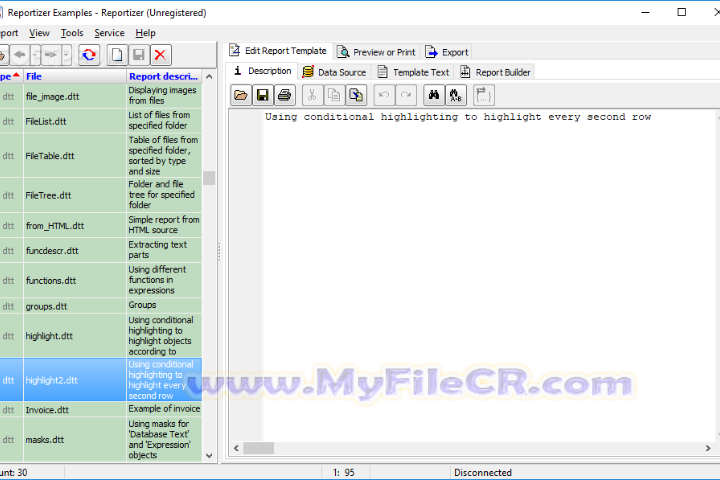The image size is (720, 480).
Task: Copy text with the copy icon
Action: (x=334, y=95)
